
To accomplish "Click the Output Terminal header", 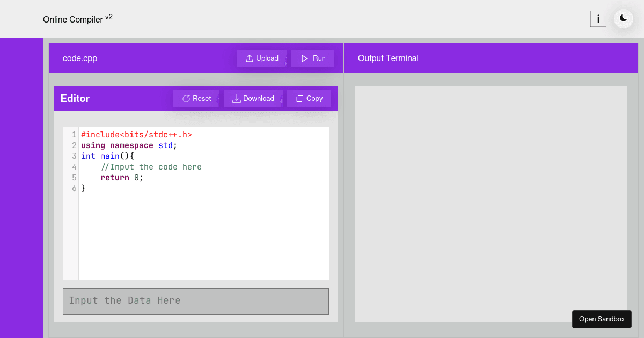I will point(388,58).
